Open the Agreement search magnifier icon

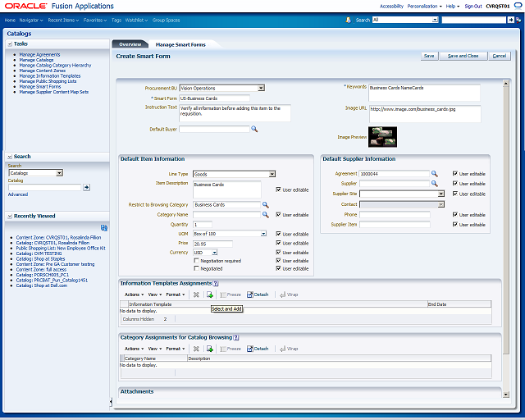tap(434, 173)
